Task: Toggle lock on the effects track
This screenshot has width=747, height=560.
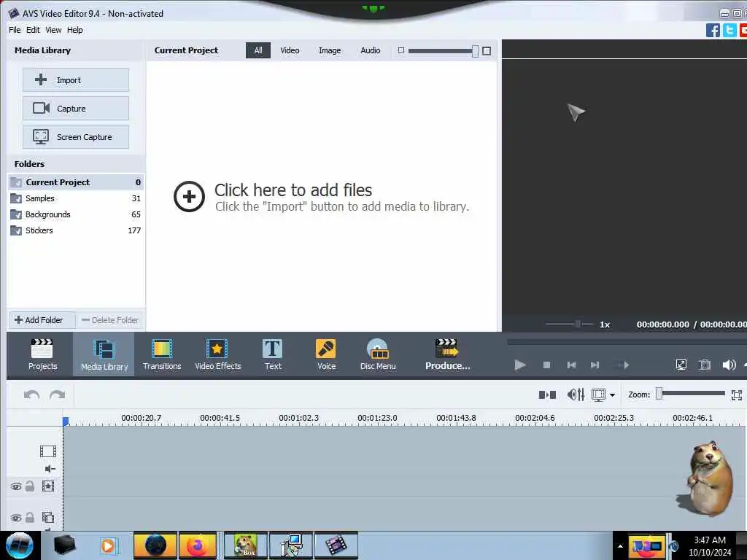Action: 29,486
